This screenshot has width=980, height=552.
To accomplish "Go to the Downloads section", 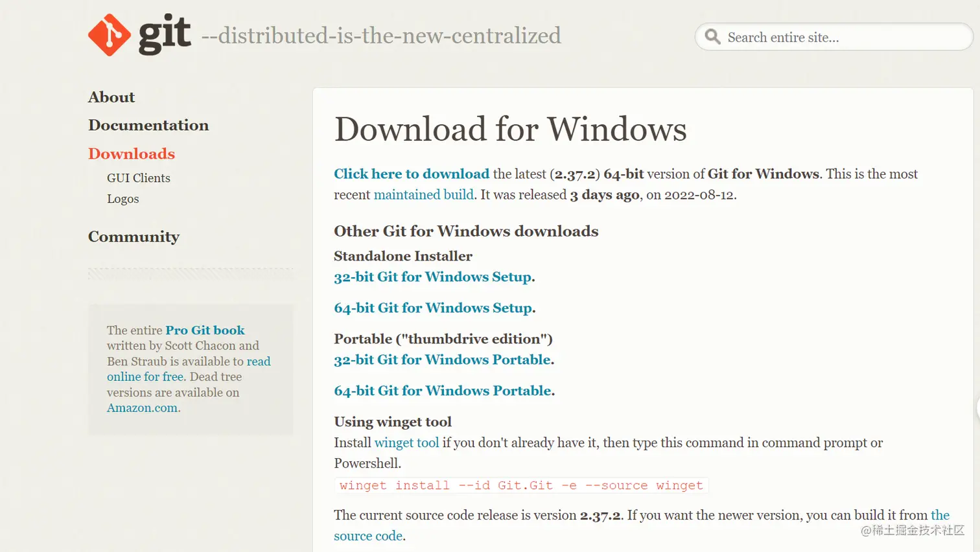I will tap(132, 154).
